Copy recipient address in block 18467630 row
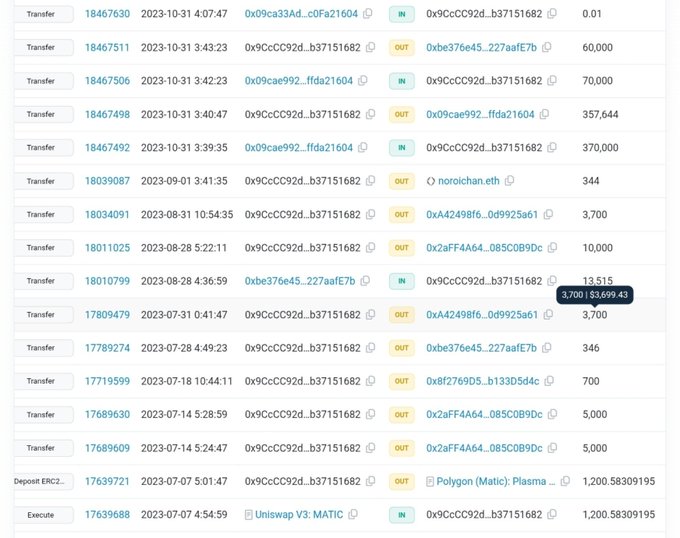 coord(552,13)
